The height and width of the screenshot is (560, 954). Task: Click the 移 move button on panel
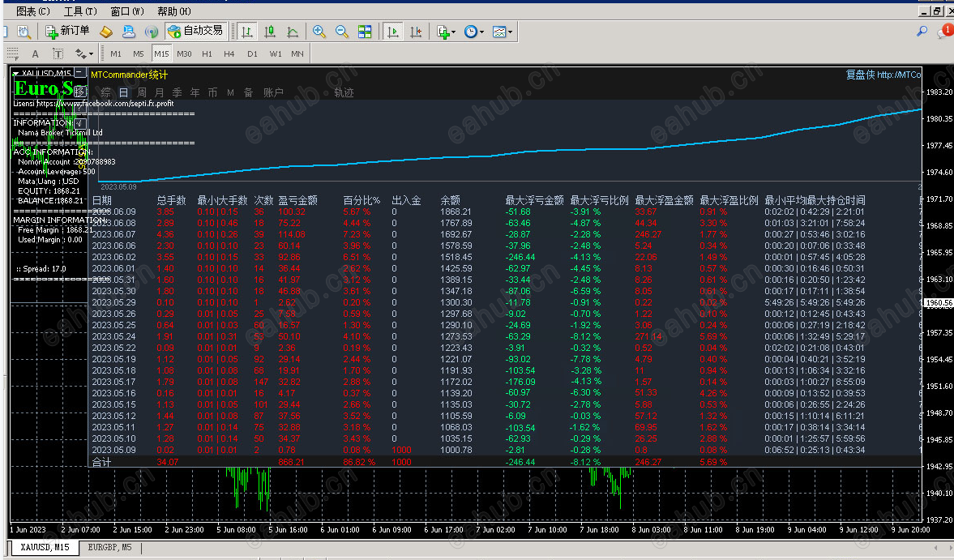(x=81, y=92)
